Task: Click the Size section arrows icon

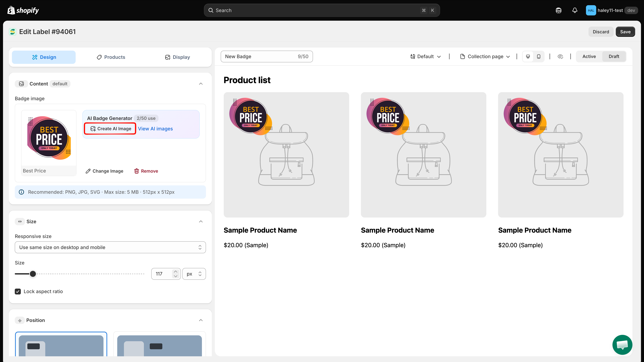Action: coord(20,221)
